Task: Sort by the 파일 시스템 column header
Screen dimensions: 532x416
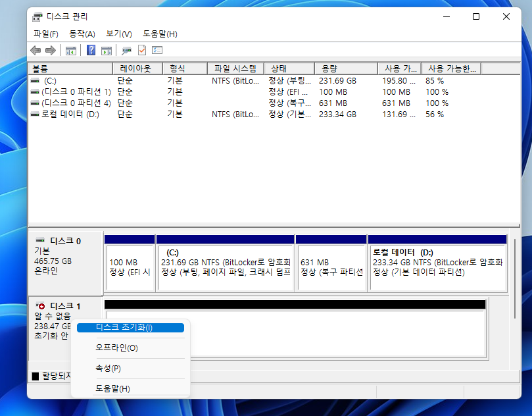Action: coord(235,68)
